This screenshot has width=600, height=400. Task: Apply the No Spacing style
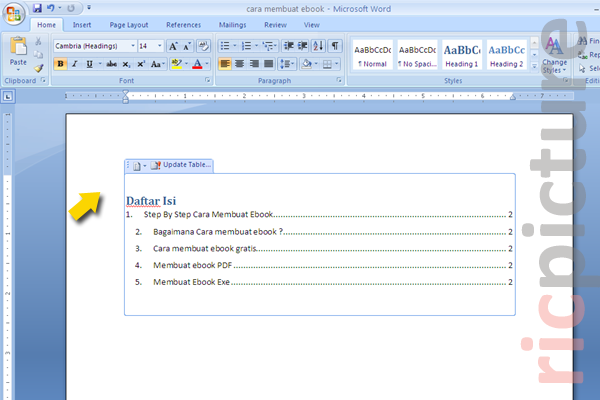click(417, 55)
